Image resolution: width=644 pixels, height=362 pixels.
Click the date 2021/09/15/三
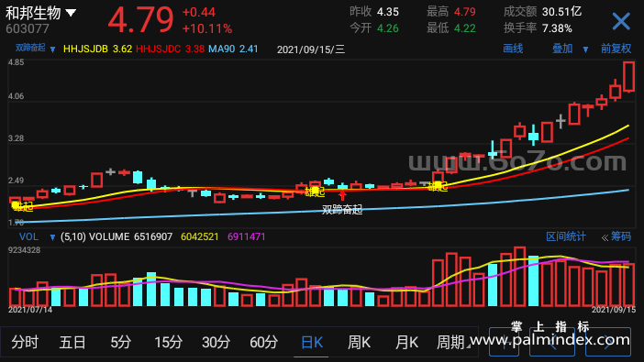click(311, 49)
